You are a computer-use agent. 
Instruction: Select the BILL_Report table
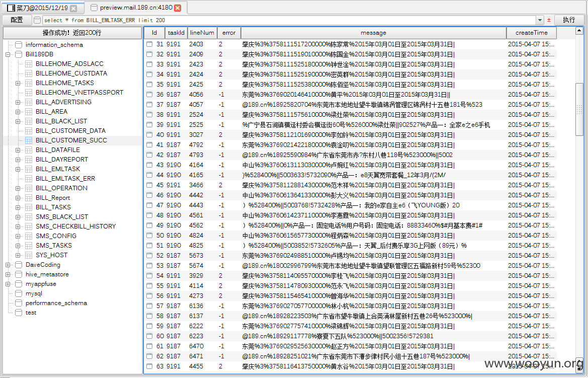click(53, 198)
